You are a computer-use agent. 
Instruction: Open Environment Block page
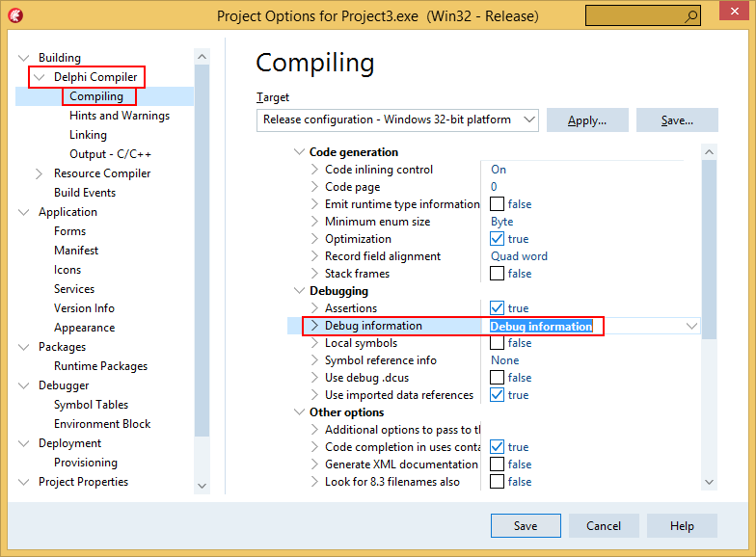pos(102,424)
